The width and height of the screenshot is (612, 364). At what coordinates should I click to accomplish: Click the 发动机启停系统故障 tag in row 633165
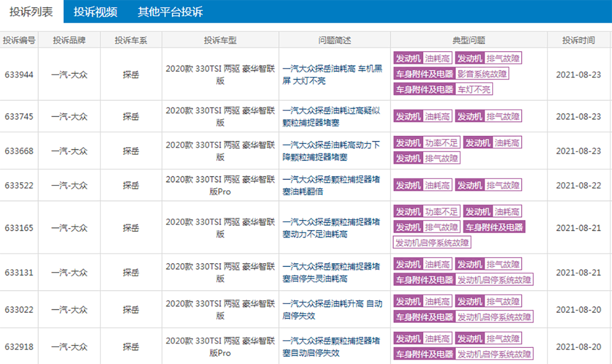pyautogui.click(x=432, y=243)
